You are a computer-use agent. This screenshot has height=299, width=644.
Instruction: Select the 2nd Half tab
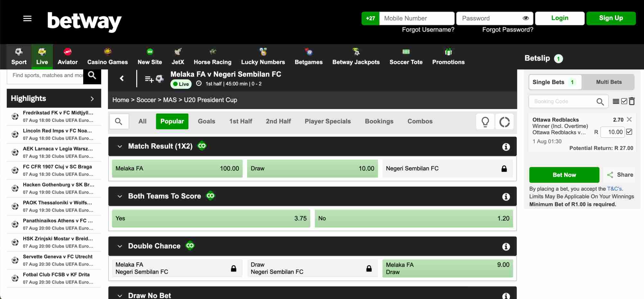278,122
